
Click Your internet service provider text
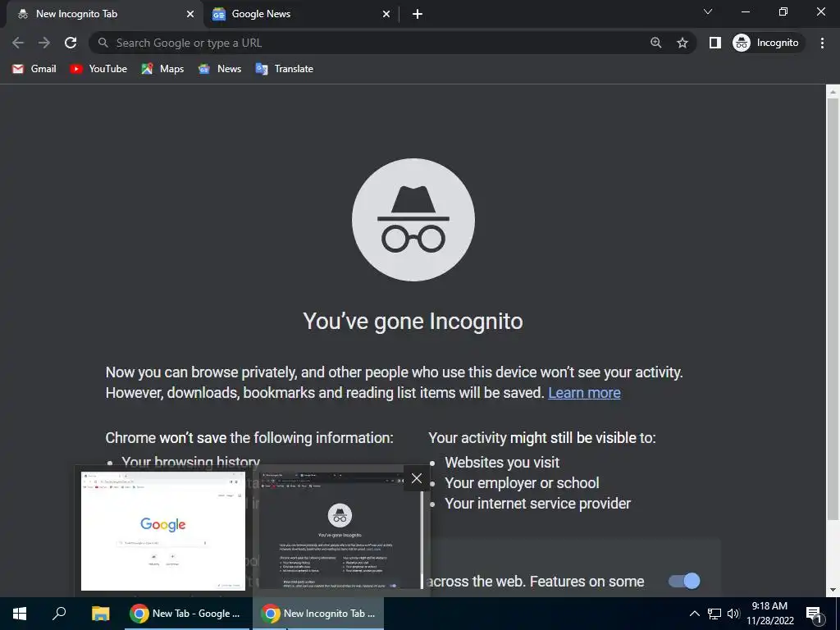pyautogui.click(x=538, y=504)
